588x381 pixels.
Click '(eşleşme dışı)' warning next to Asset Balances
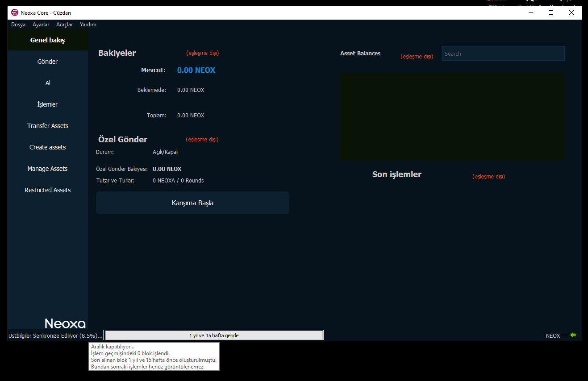click(417, 57)
